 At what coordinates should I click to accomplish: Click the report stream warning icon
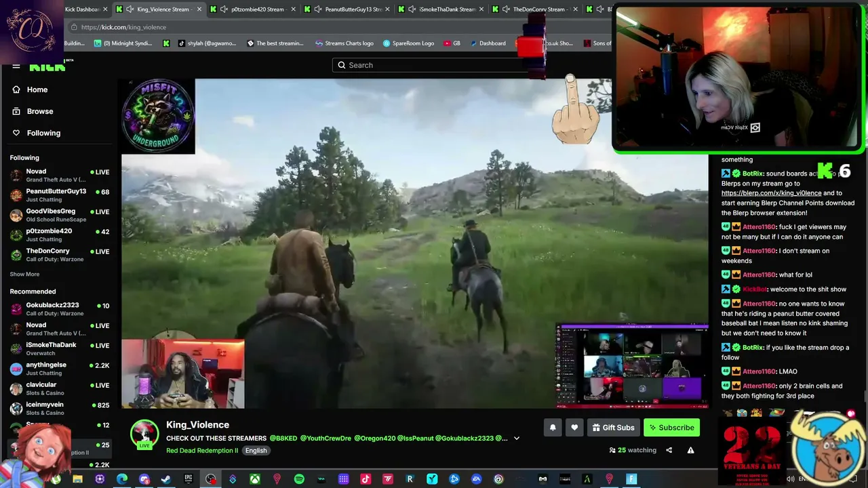tap(690, 450)
